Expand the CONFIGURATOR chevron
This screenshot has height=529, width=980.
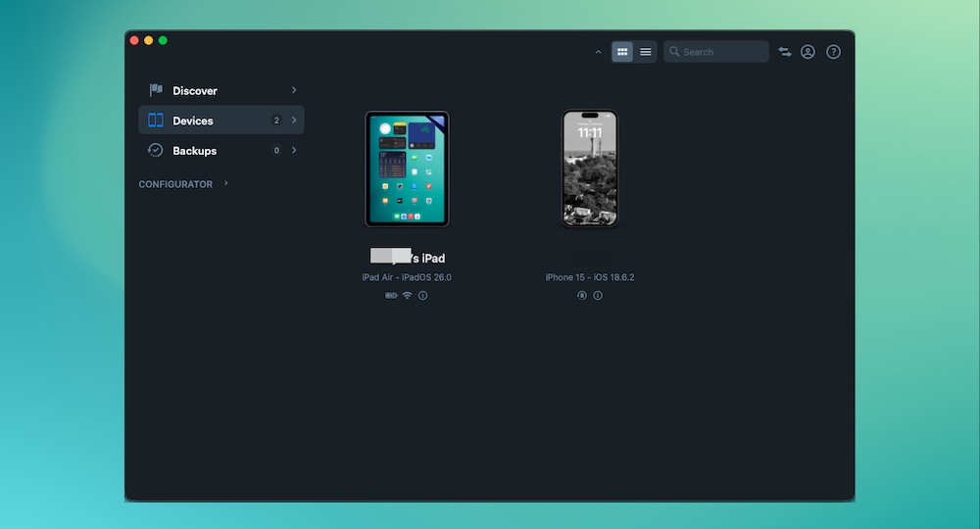click(225, 183)
